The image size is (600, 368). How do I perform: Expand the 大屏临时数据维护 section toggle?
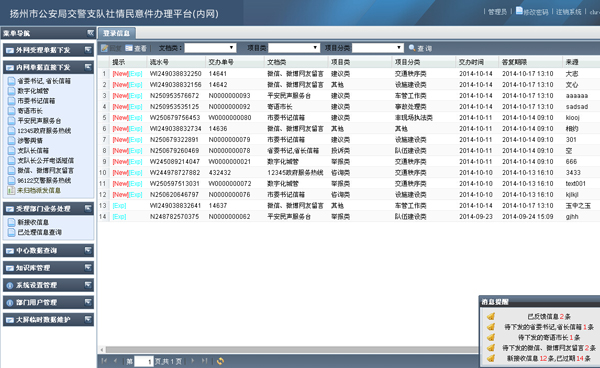coord(88,319)
